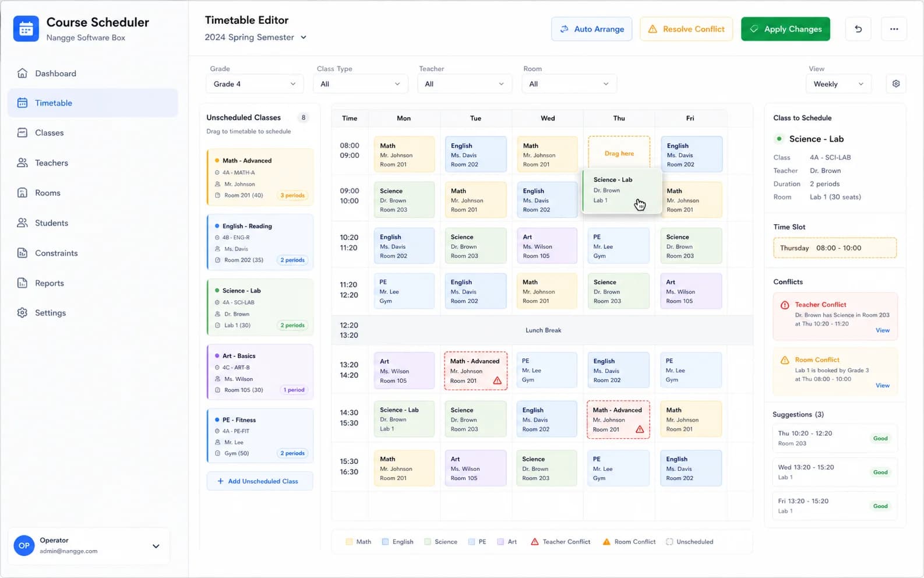This screenshot has height=578, width=924.
Task: Click Add Unscheduled Class button
Action: point(260,481)
